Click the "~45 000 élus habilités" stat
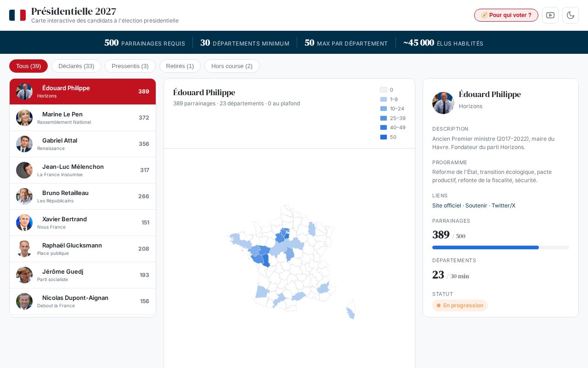This screenshot has height=368, width=588. [443, 43]
